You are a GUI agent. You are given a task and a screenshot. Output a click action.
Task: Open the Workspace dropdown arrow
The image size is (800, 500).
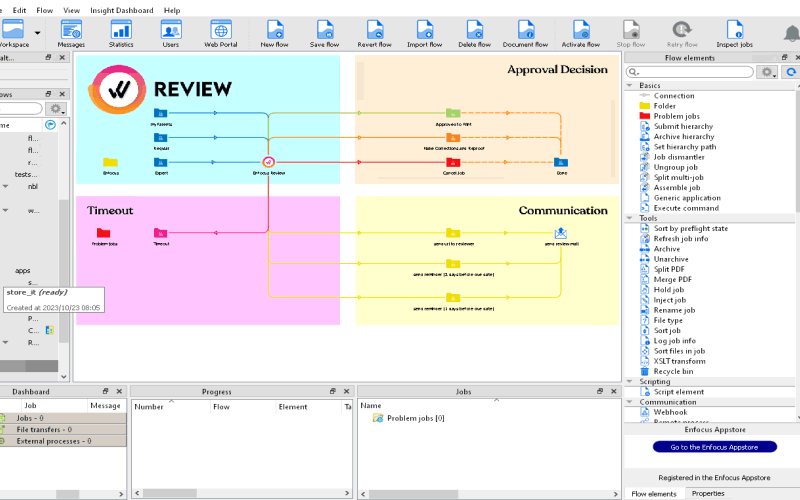tap(37, 33)
